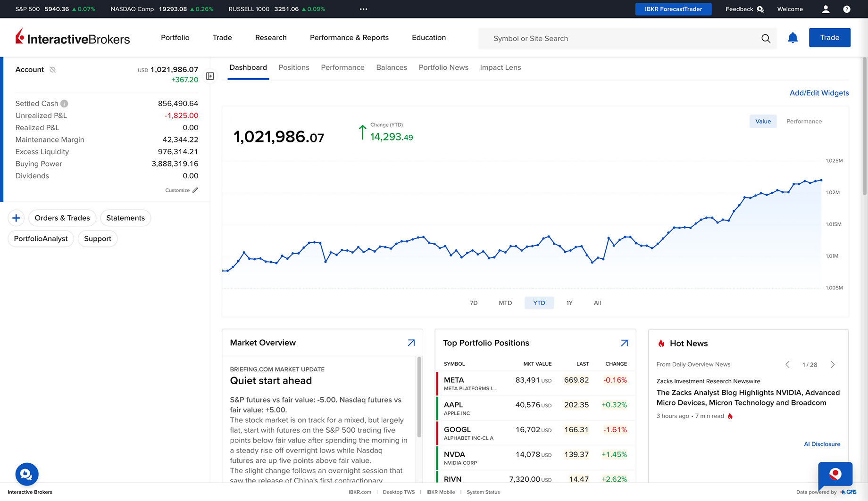Click the search magnifier icon
Image resolution: width=868 pixels, height=501 pixels.
coord(766,38)
